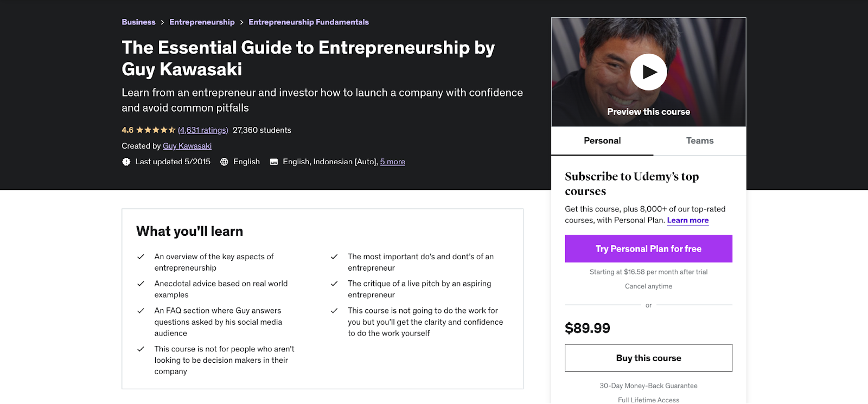The height and width of the screenshot is (404, 868).
Task: Click checkmark beside 'An overview of key aspects'
Action: click(141, 256)
